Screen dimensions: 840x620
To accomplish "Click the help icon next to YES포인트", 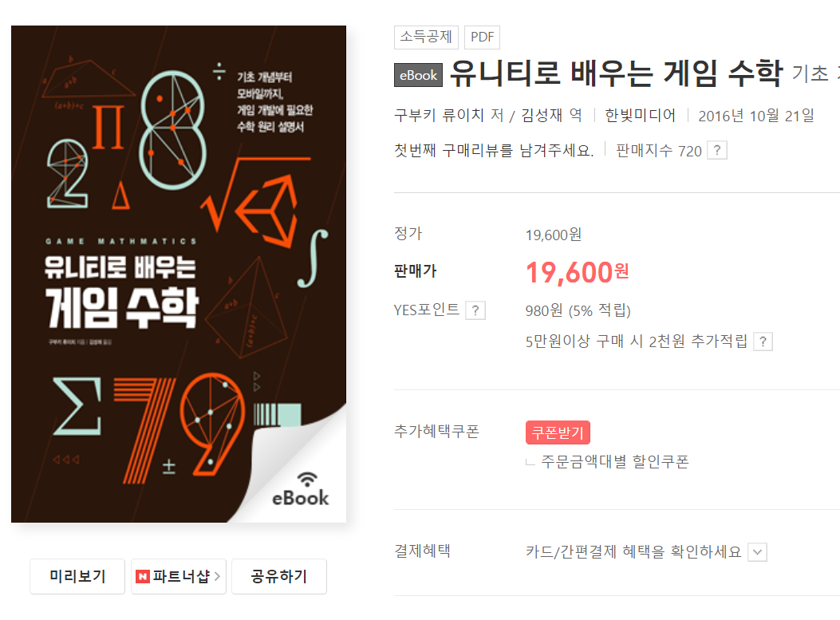I will pyautogui.click(x=475, y=310).
